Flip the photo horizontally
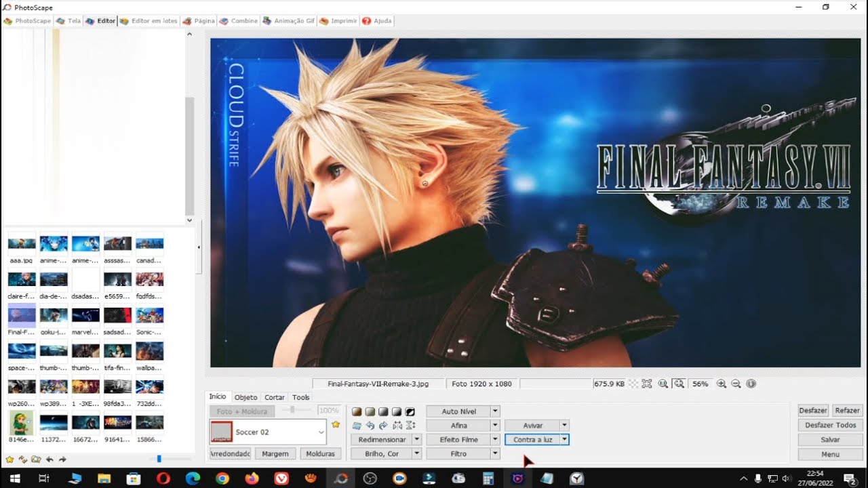This screenshot has height=488, width=868. pos(397,426)
